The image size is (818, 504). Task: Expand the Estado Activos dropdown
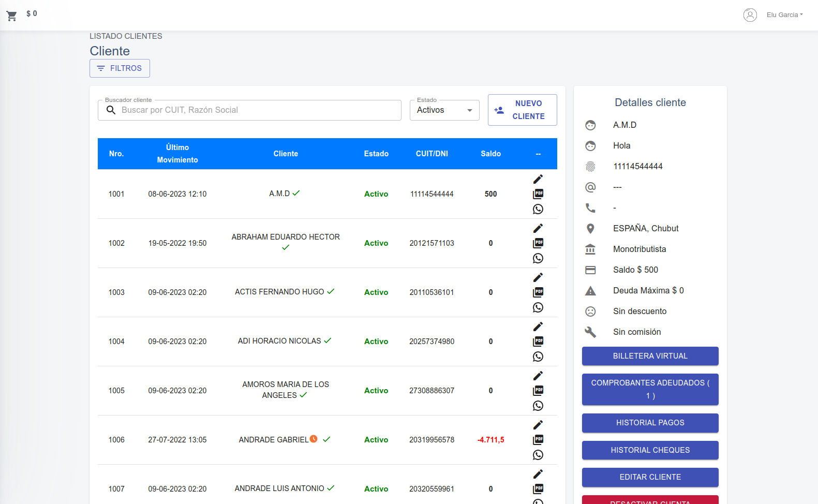coord(444,110)
